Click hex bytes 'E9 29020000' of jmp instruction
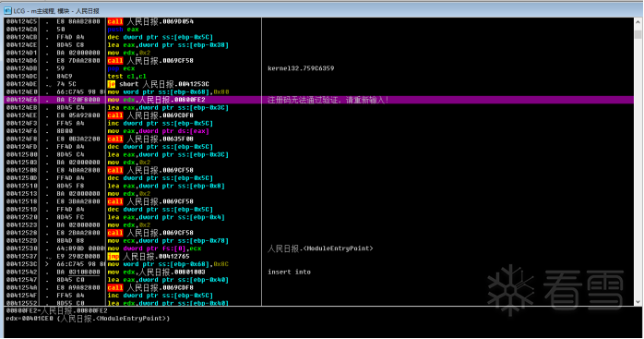Image resolution: width=644 pixels, height=339 pixels. [x=78, y=256]
